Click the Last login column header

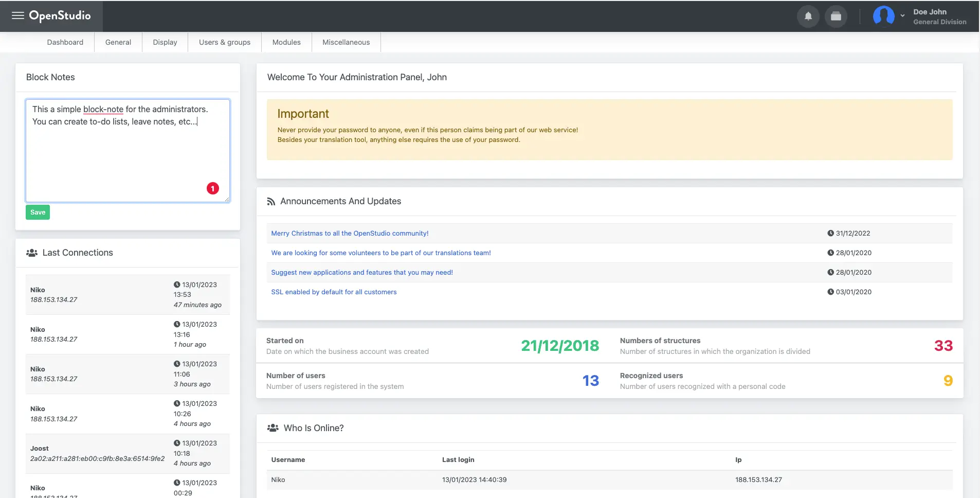click(x=458, y=460)
